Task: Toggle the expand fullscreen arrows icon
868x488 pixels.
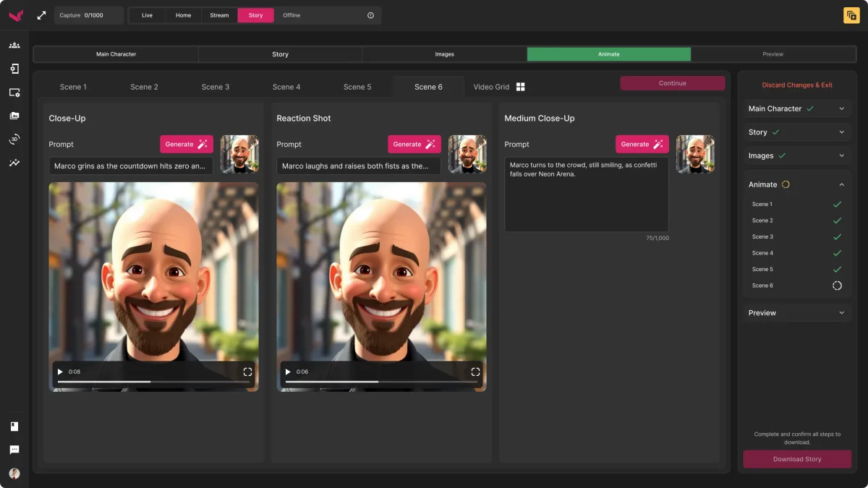Action: click(41, 15)
